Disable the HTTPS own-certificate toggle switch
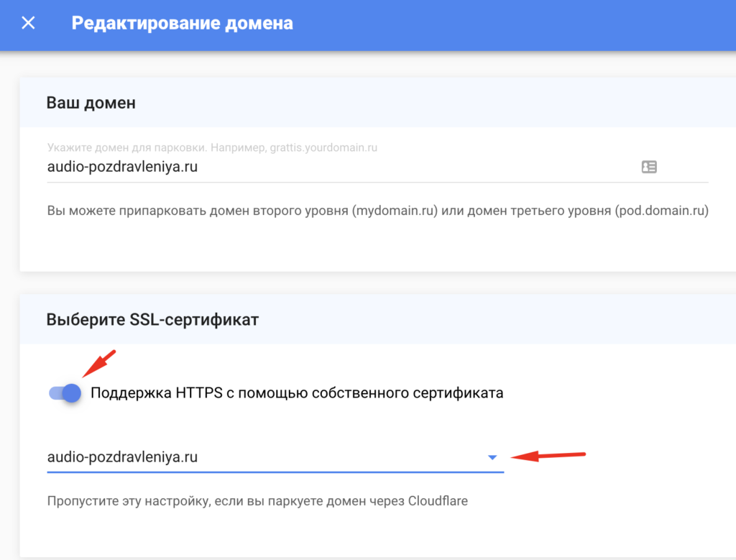The width and height of the screenshot is (736, 560). pos(65,393)
